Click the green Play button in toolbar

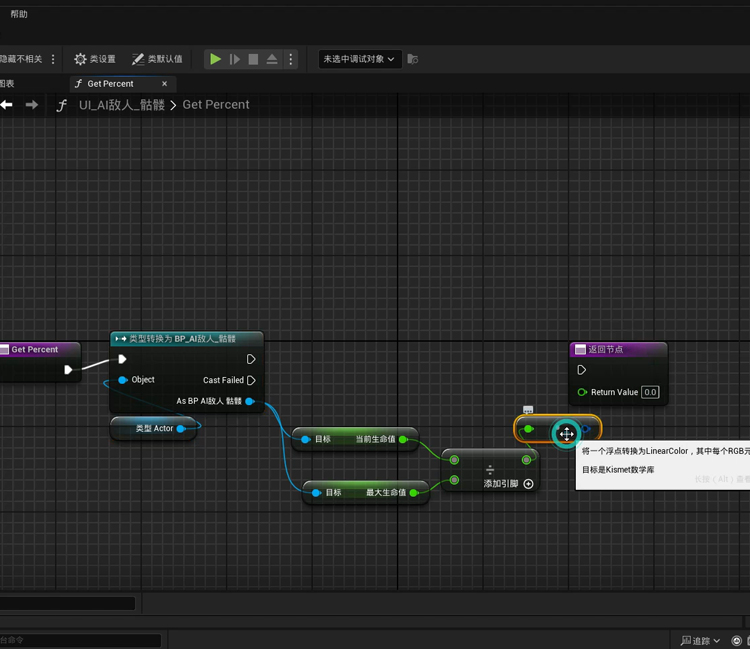click(215, 60)
